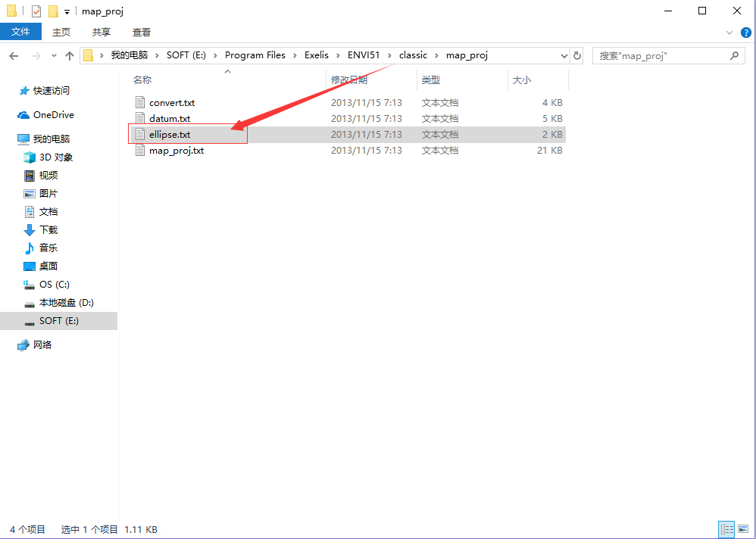Go back with the left arrow
Screen dimensions: 756x539
(14, 56)
